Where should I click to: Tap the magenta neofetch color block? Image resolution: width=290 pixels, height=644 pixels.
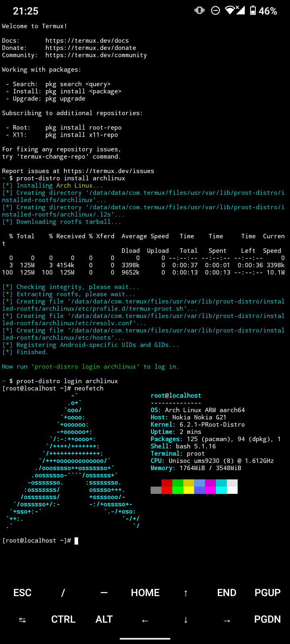tap(210, 490)
